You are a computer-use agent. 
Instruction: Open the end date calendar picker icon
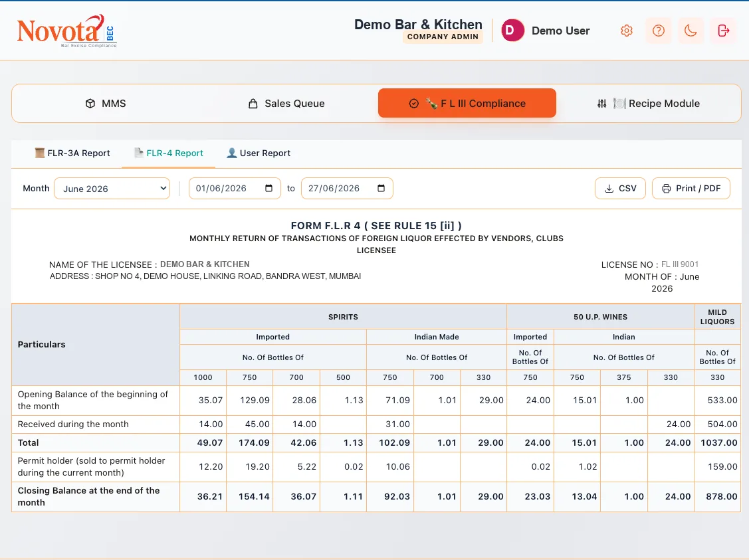pyautogui.click(x=381, y=188)
